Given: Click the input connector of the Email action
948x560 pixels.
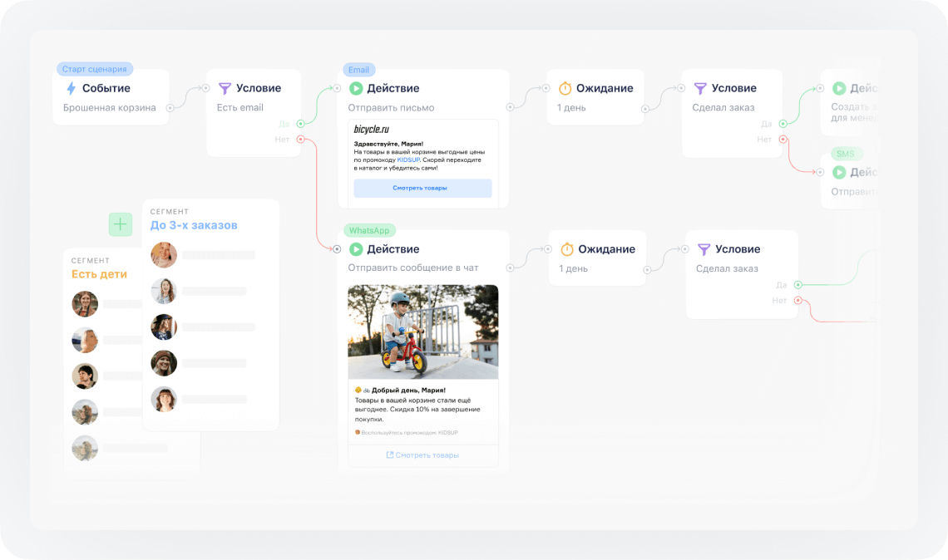Looking at the screenshot, I should 336,89.
